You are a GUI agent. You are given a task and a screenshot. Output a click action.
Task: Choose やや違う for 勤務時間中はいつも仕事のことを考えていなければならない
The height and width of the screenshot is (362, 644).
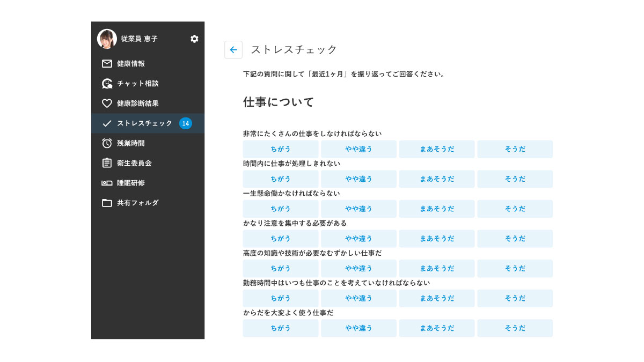[x=358, y=298]
